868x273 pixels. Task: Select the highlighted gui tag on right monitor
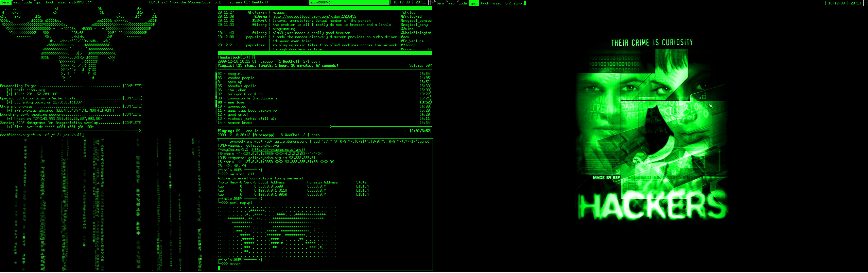pyautogui.click(x=474, y=3)
